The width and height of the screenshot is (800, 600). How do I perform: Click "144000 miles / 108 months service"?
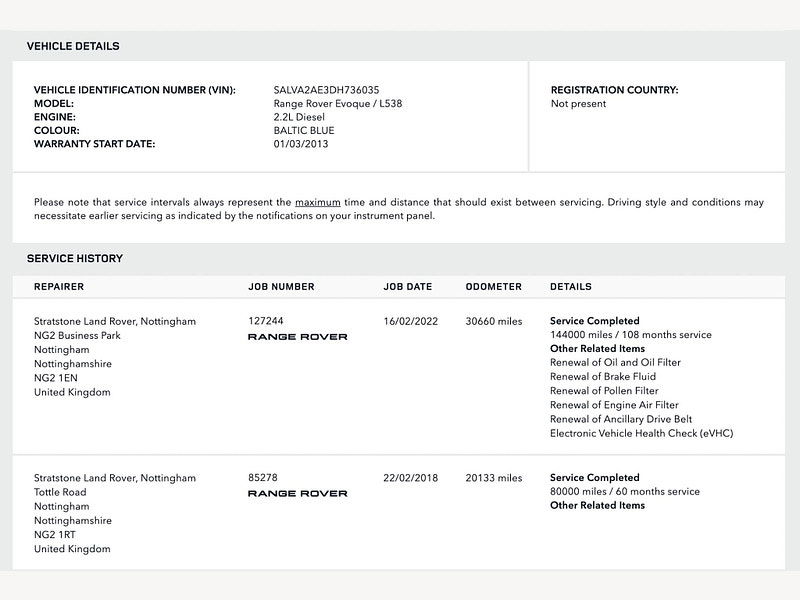(631, 335)
